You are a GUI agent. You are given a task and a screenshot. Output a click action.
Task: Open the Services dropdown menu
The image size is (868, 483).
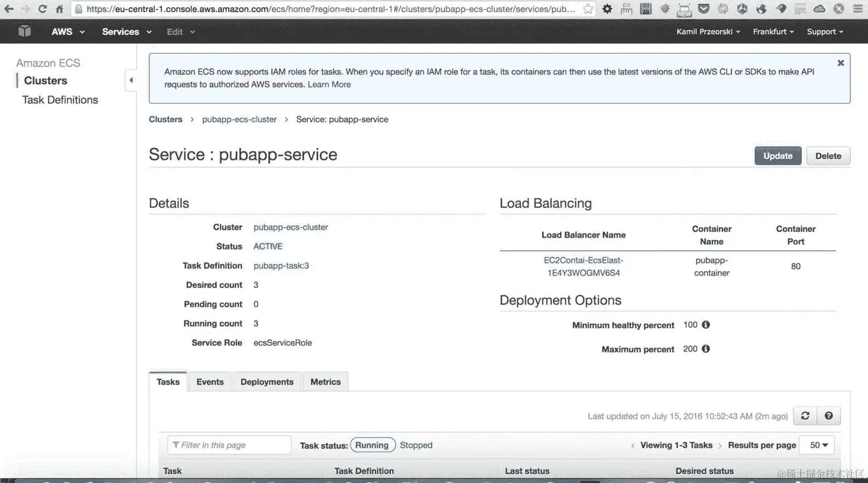[x=126, y=32]
